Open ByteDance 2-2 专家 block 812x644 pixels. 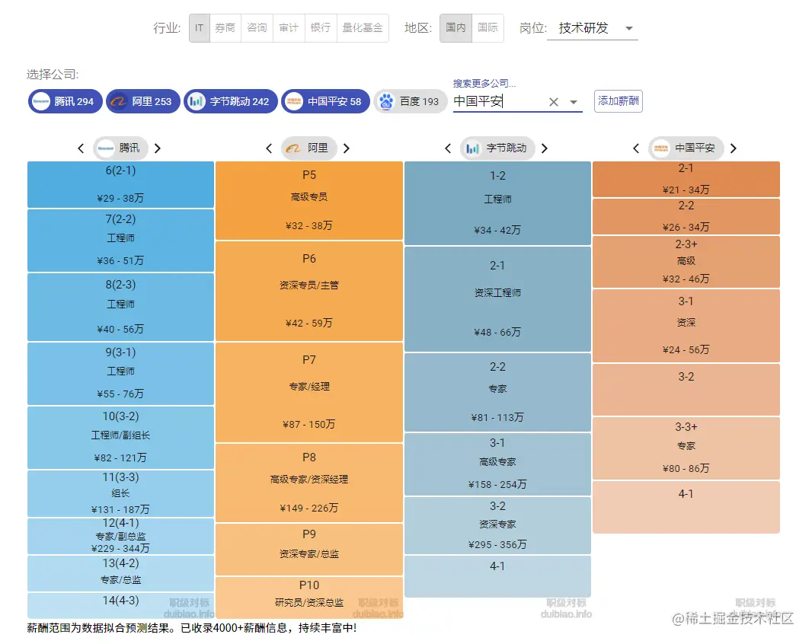click(497, 392)
